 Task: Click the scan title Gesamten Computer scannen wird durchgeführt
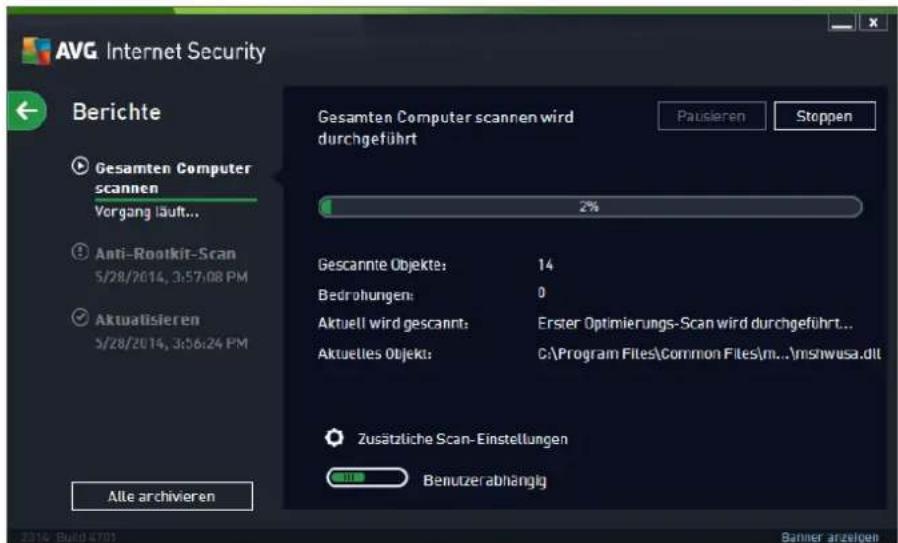click(x=446, y=127)
